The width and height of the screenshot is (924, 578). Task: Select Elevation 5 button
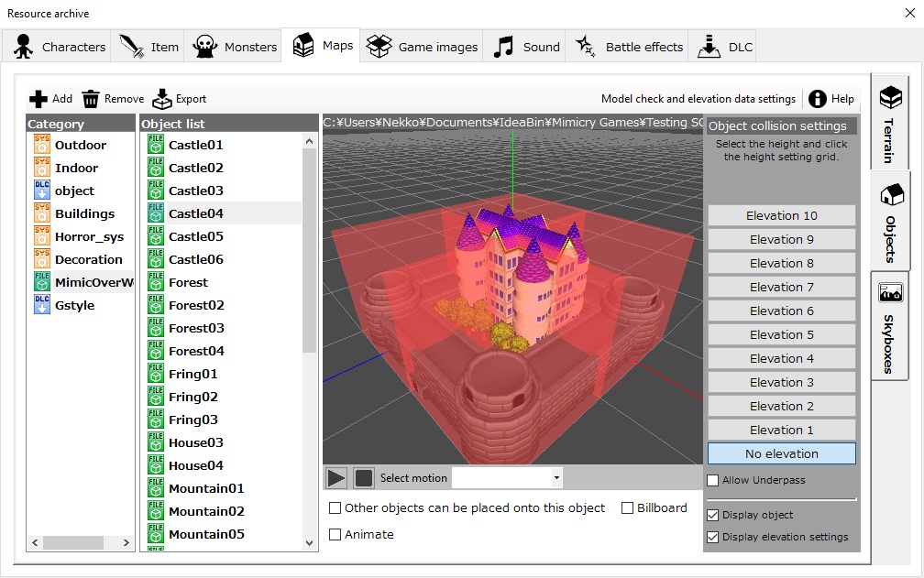pos(781,334)
